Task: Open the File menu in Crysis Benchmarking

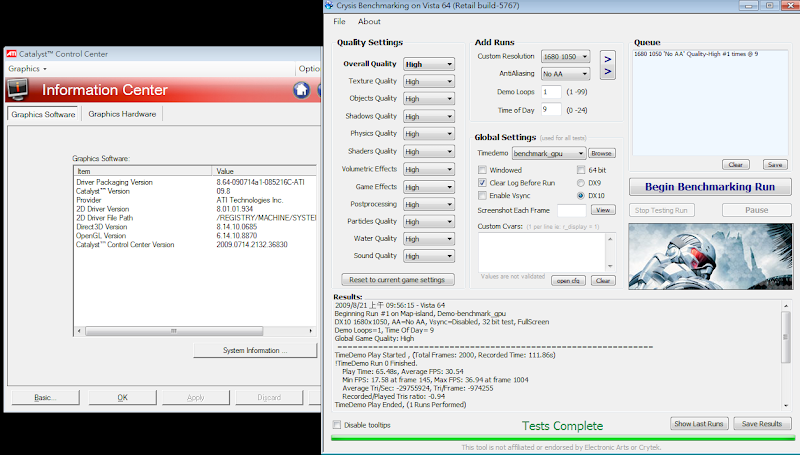Action: (x=339, y=21)
